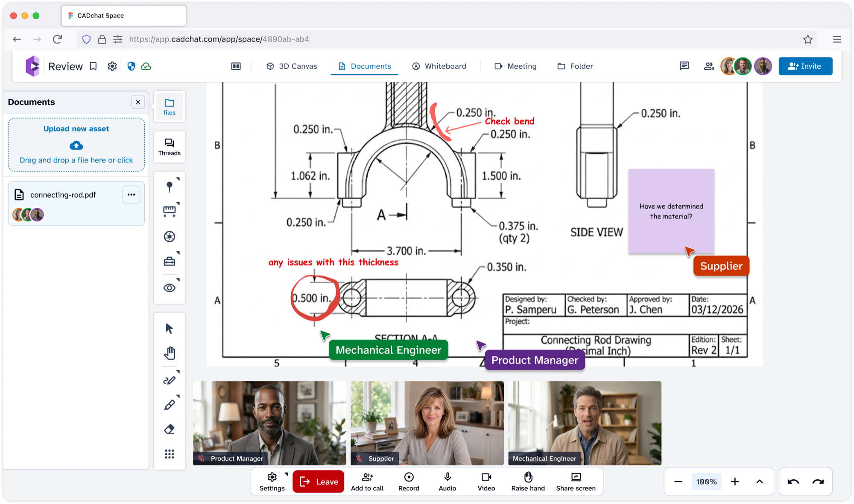Screen dimensions: 854x504
Task: Start recording with the Record button
Action: [x=409, y=481]
